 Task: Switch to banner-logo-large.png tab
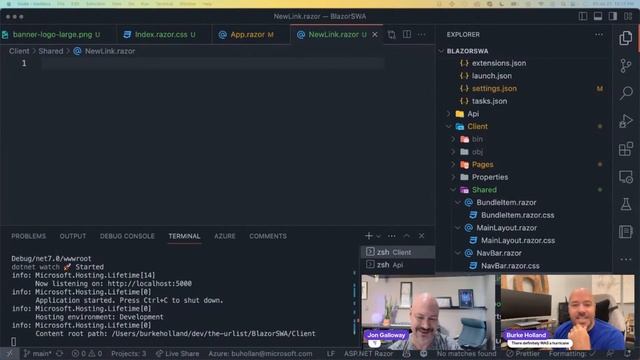coord(52,35)
